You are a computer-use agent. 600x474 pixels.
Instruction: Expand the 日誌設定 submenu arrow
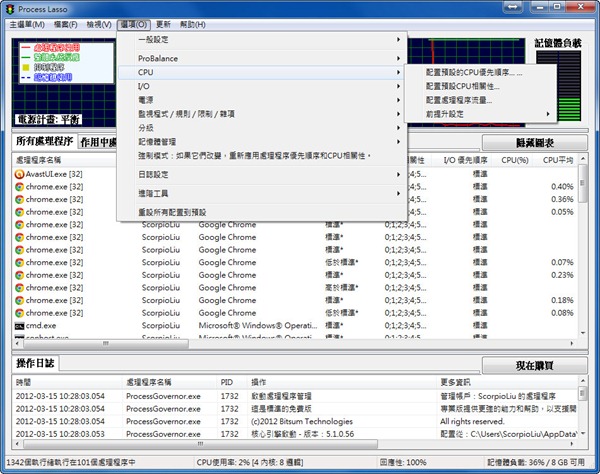398,174
